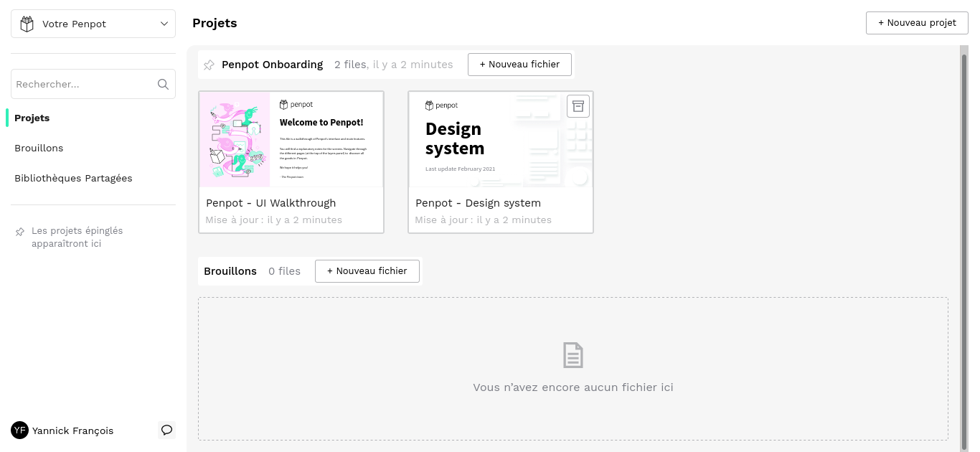Viewport: 980px width, 452px height.
Task: Click the Penpot - Design system file name
Action: coord(478,203)
